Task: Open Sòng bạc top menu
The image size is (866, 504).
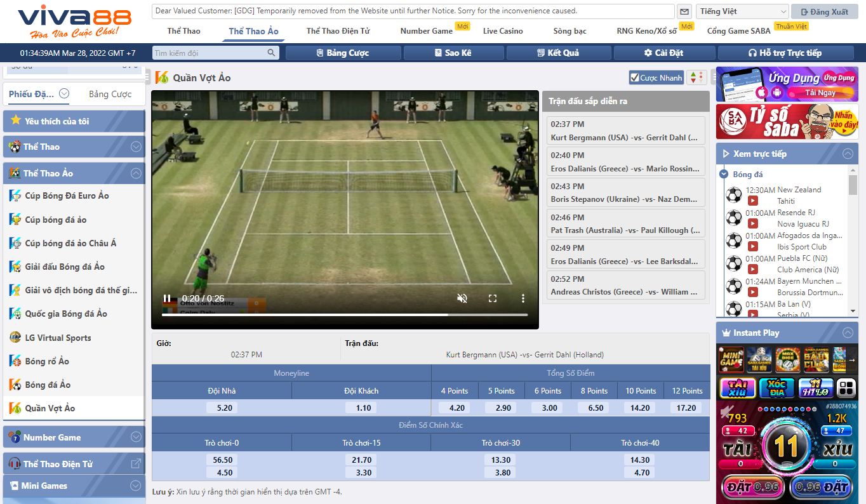Action: click(x=570, y=30)
